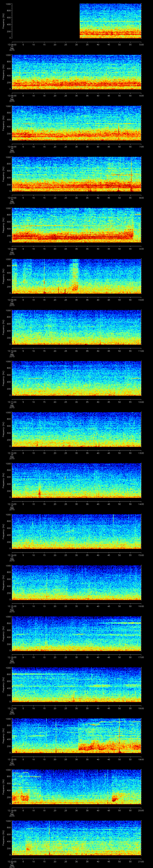Pick the spectrogram panel beginning 12:10:00

77,327
